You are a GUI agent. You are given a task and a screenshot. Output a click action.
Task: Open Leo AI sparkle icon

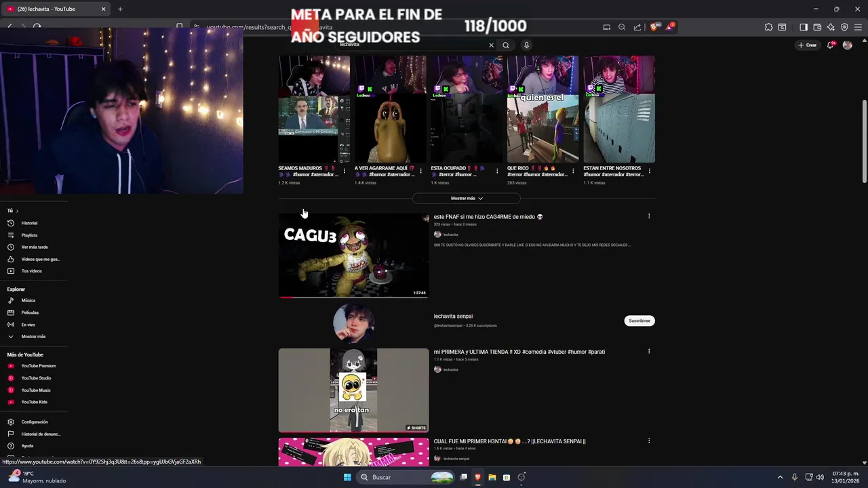[831, 27]
